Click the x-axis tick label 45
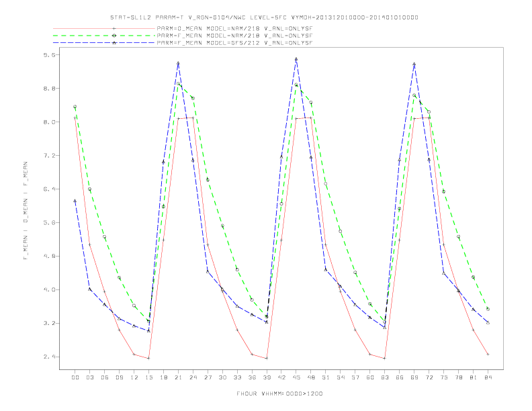532x411 pixels. (x=296, y=377)
